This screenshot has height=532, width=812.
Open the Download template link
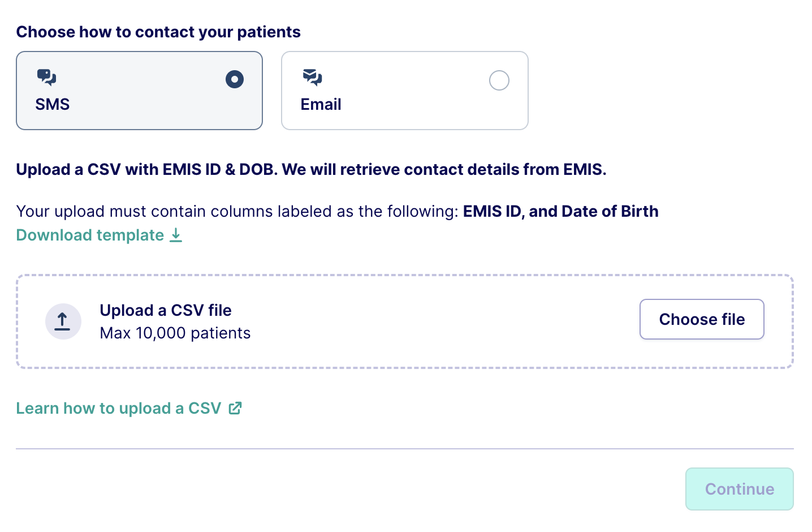pos(90,235)
